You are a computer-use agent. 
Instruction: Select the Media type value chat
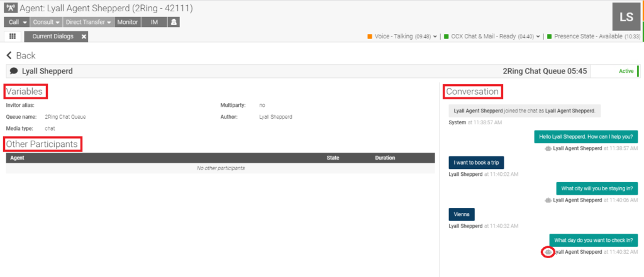click(x=50, y=128)
